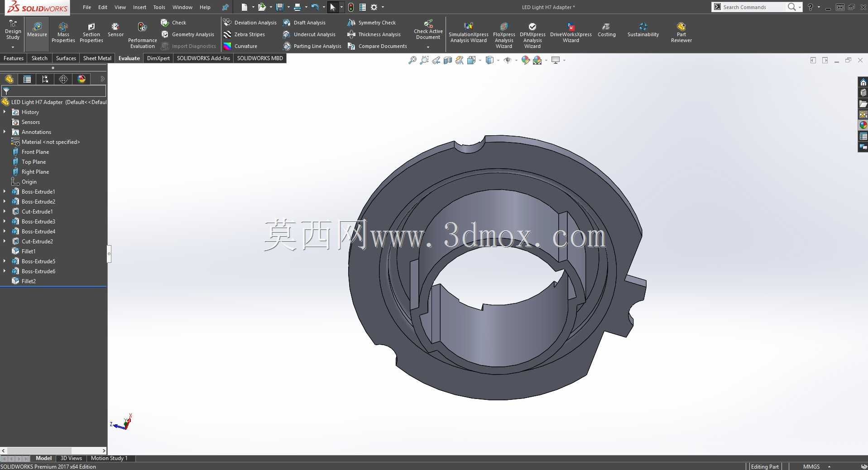Switch to the Features tab
Image resolution: width=868 pixels, height=470 pixels.
pyautogui.click(x=14, y=58)
